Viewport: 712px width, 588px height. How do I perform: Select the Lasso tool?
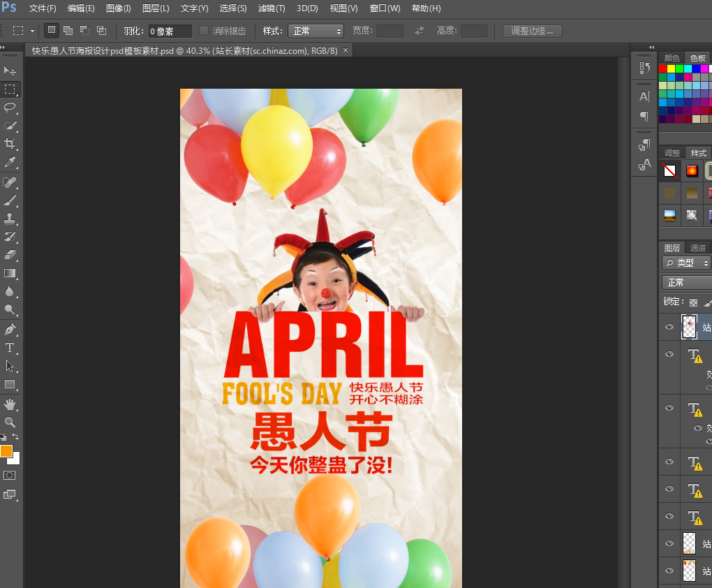tap(10, 107)
